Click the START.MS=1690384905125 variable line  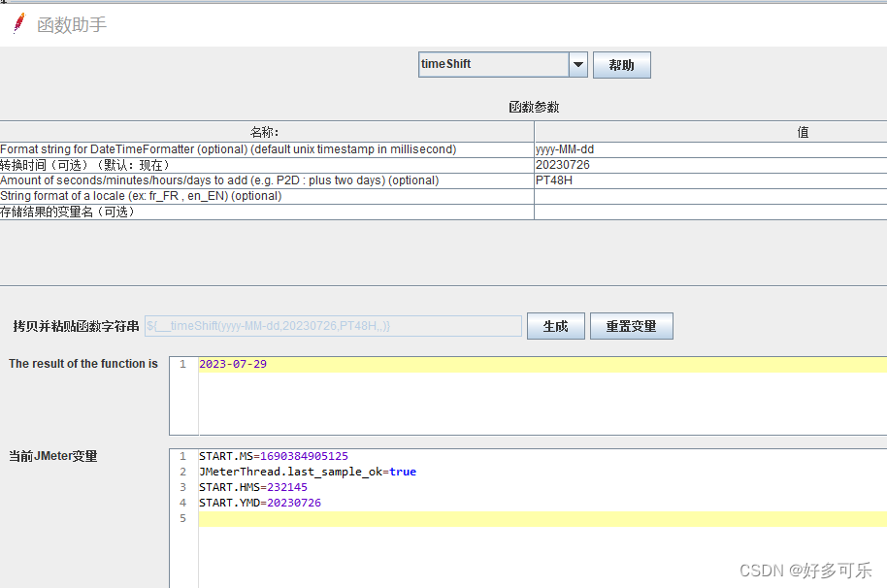pos(274,456)
